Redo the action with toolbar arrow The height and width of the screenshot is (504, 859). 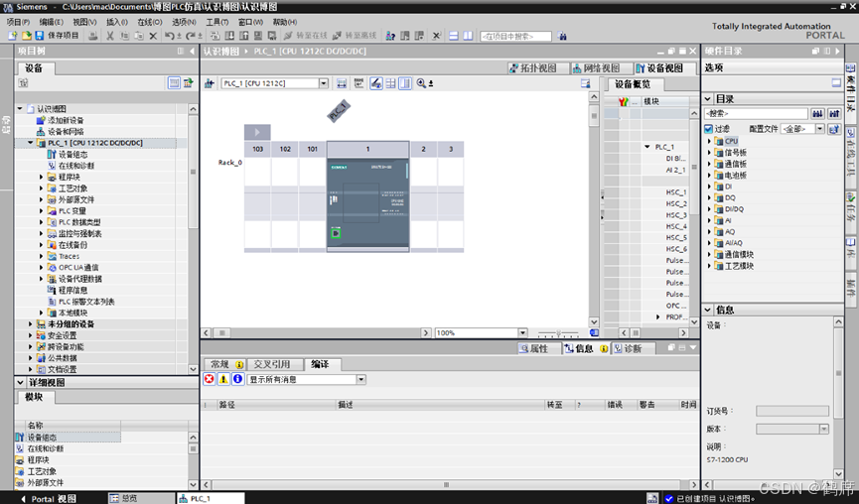[x=191, y=36]
